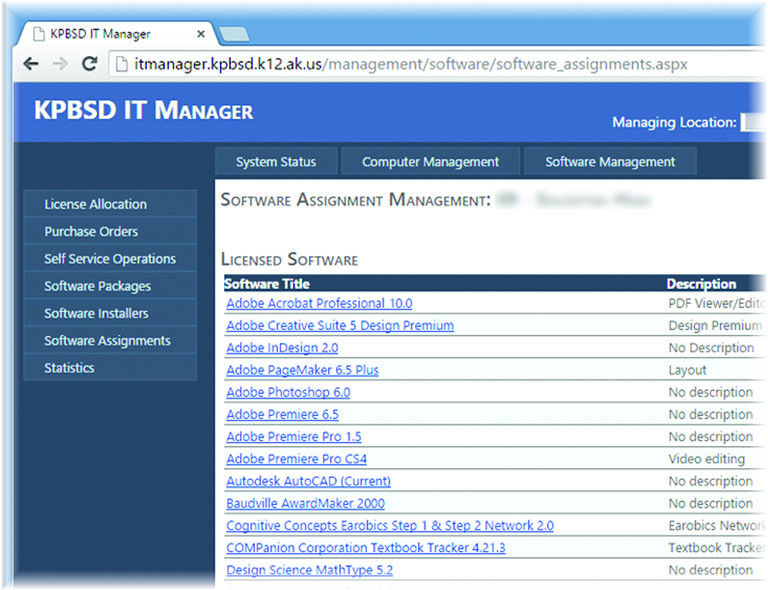Go to License Allocation in sidebar
Viewport: 768px width, 590px height.
pyautogui.click(x=110, y=204)
